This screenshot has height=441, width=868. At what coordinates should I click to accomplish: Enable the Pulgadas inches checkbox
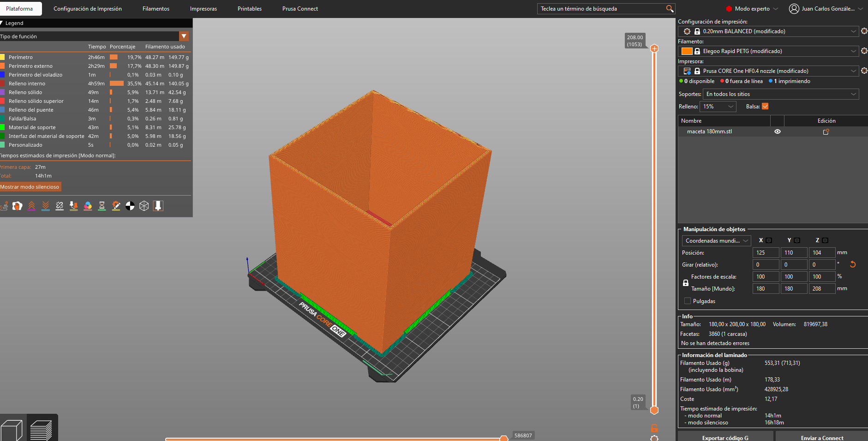(x=688, y=301)
